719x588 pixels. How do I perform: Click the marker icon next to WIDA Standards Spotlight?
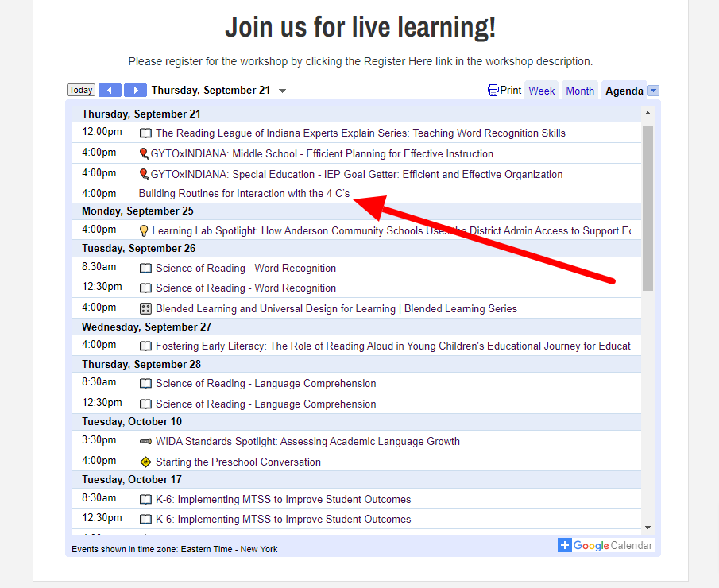click(144, 440)
